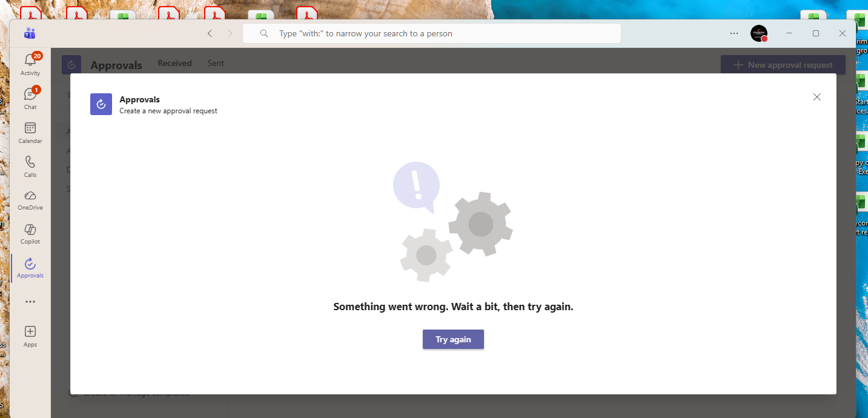Click the Try again button
This screenshot has height=418, width=868.
pos(453,339)
